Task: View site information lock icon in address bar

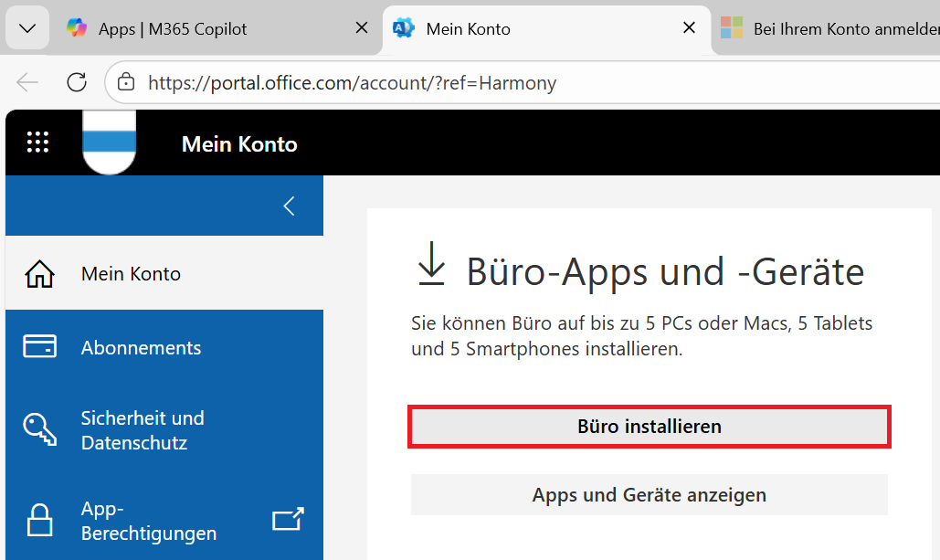Action: pyautogui.click(x=126, y=83)
